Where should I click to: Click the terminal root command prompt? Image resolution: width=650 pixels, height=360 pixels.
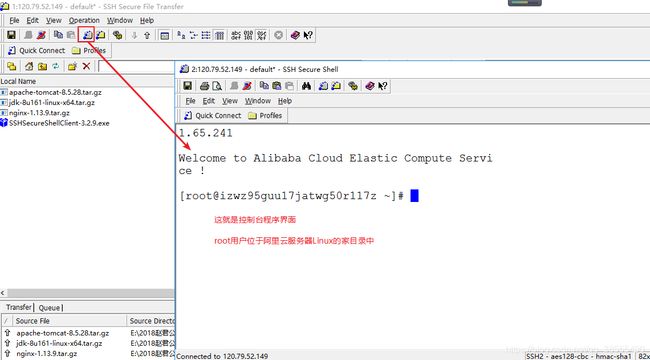tap(299, 196)
